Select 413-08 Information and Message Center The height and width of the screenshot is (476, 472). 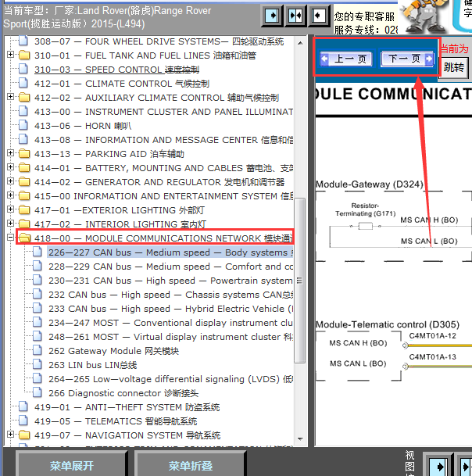(163, 140)
